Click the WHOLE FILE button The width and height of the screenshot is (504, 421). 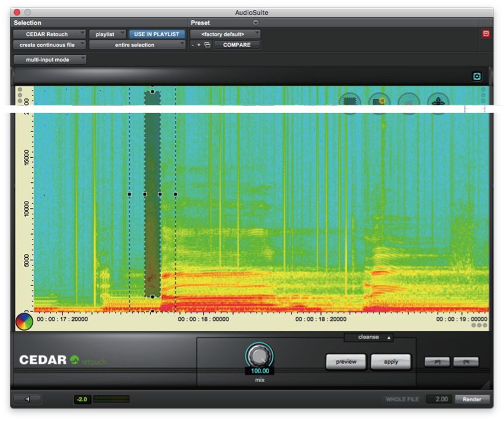pyautogui.click(x=402, y=399)
